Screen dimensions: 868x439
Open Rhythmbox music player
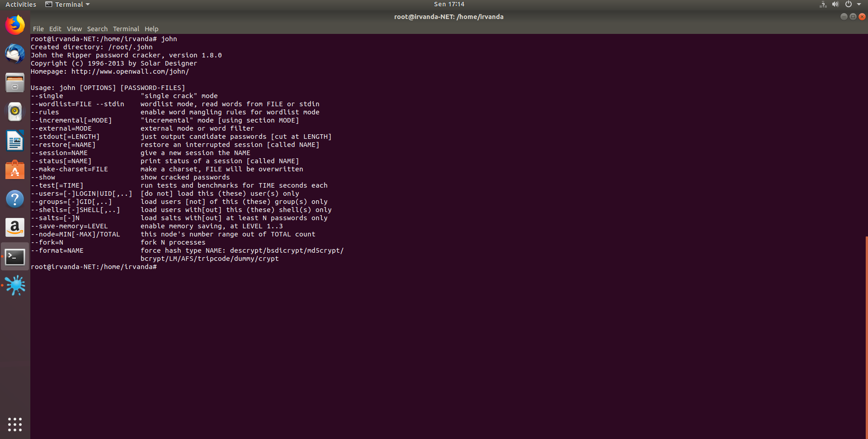15,112
